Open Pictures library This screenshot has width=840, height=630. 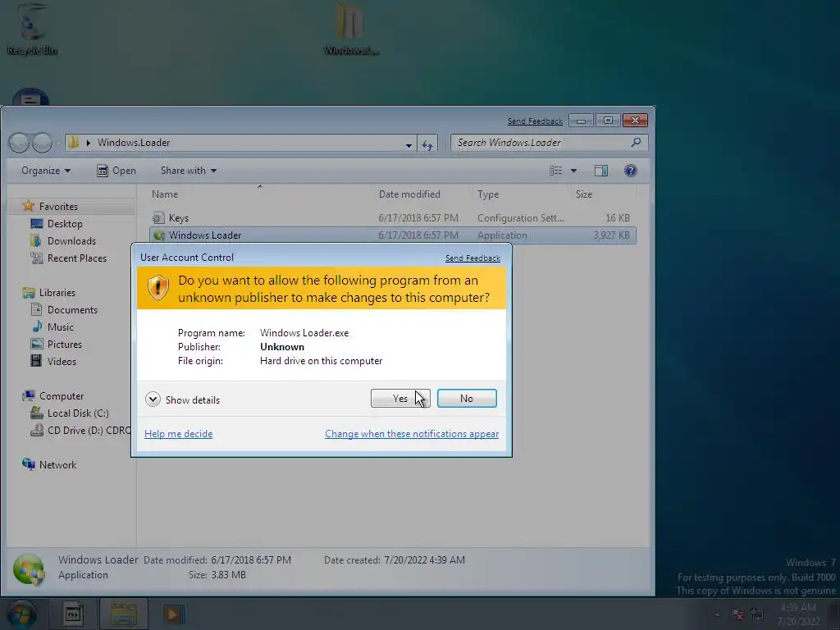(64, 344)
